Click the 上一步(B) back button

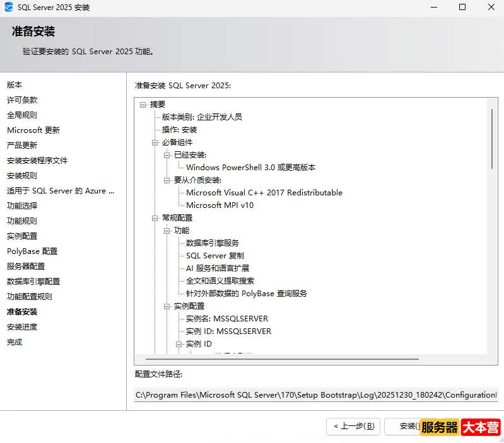click(x=353, y=427)
